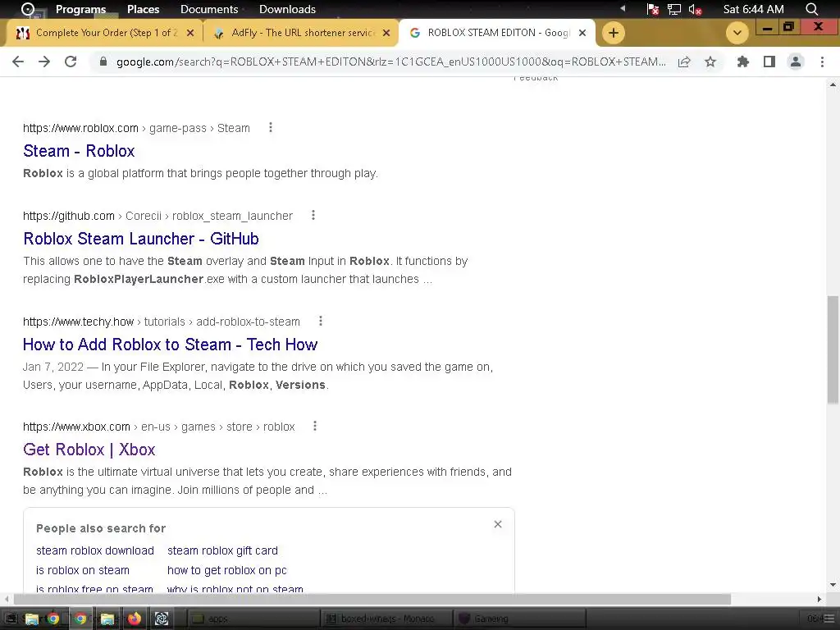Open How to Add Roblox to Steam result
This screenshot has width=840, height=630.
pos(171,345)
